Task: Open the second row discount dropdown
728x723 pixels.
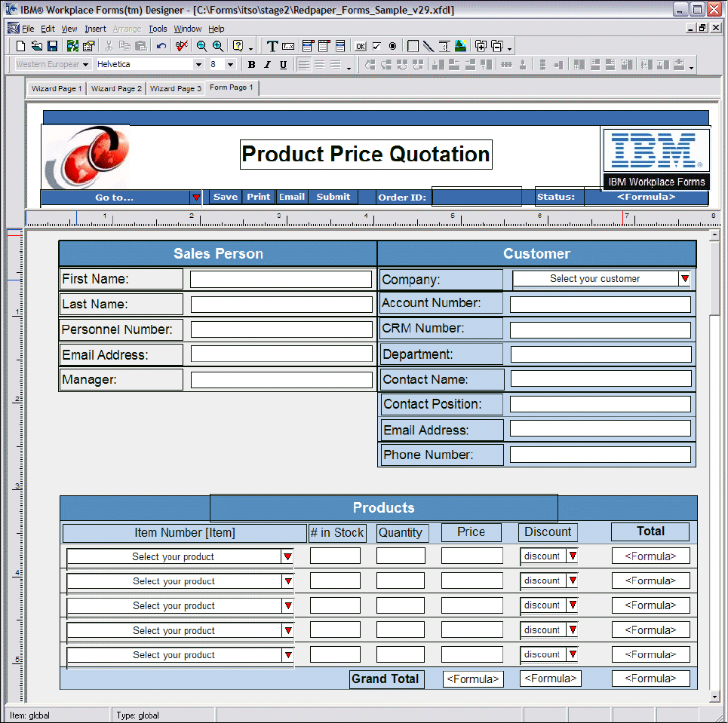Action: pos(573,581)
